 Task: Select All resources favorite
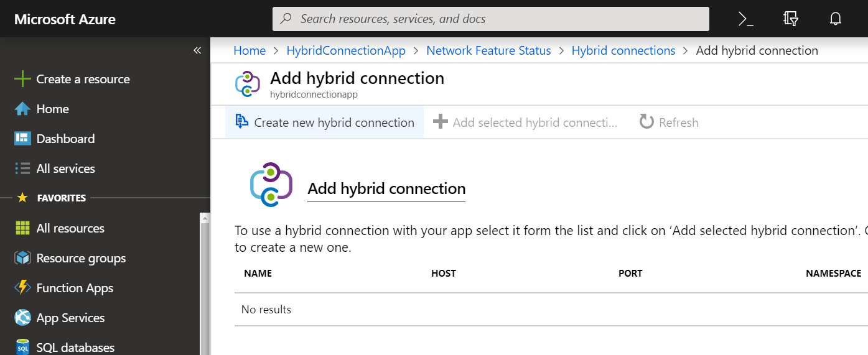[70, 228]
